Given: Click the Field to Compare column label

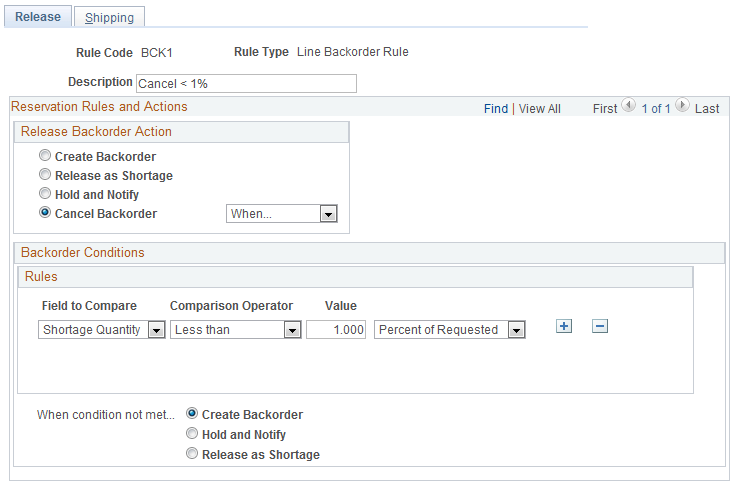Looking at the screenshot, I should click(x=89, y=306).
